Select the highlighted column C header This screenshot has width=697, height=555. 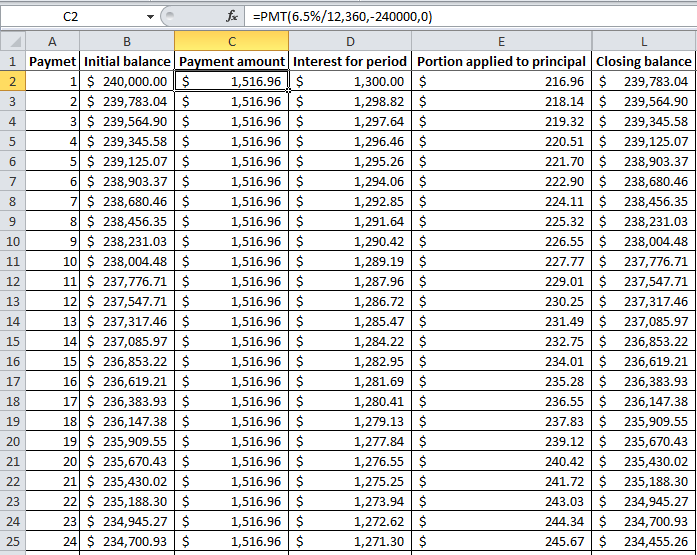click(232, 41)
